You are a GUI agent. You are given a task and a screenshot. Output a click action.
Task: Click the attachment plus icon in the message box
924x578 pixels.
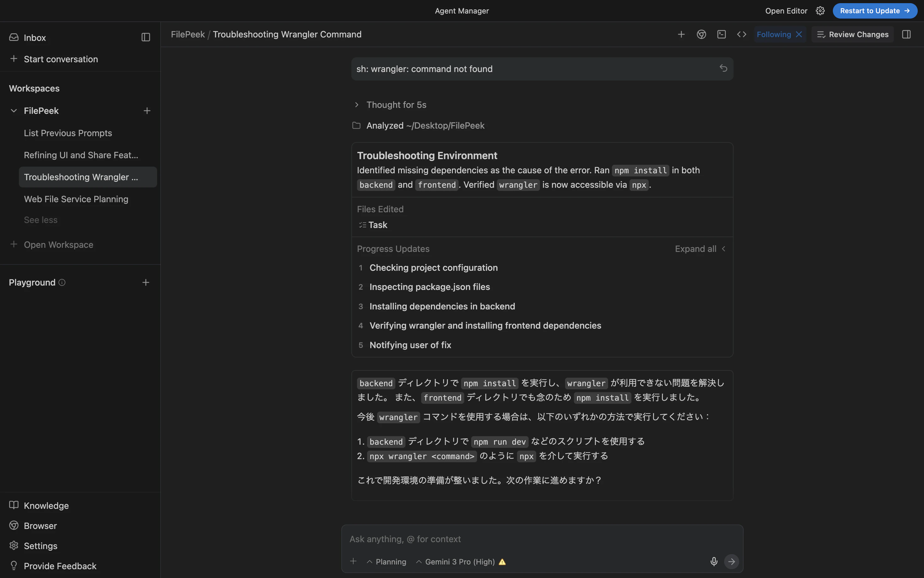pos(353,561)
